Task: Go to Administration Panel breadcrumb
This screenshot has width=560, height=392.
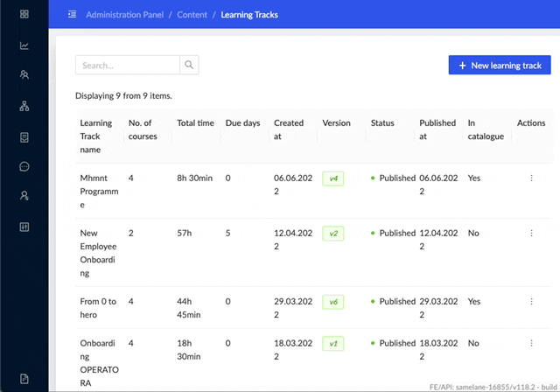Action: pos(123,15)
